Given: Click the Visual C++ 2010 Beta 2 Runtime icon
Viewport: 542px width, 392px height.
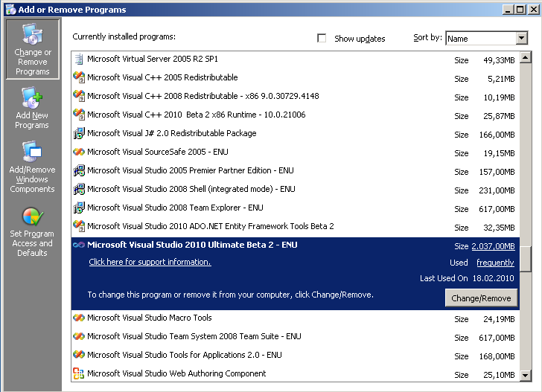Looking at the screenshot, I should [79, 115].
